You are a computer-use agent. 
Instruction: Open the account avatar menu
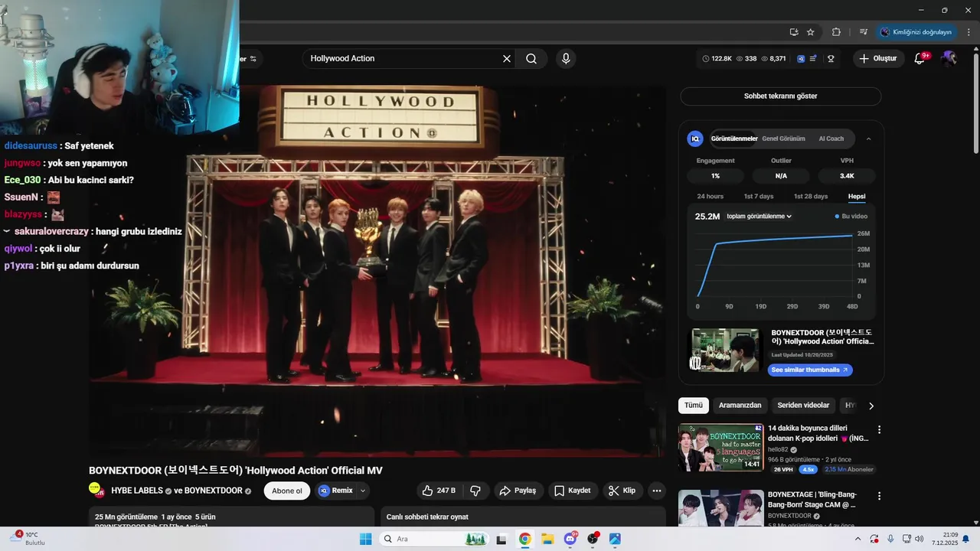pos(949,59)
